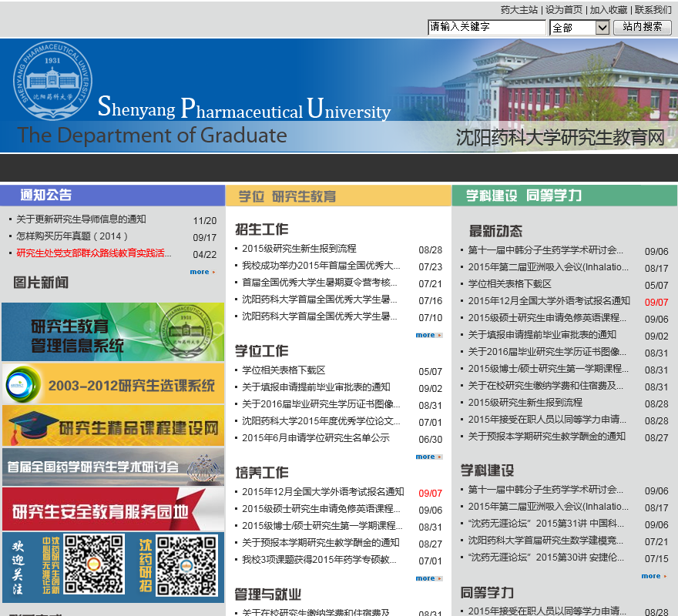Open 第十一届中韩分子生药学学术研讨会 under 最新动态

tap(545, 249)
